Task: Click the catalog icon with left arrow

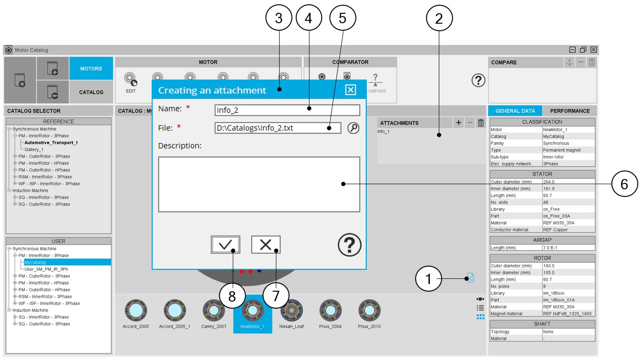Action: point(53,92)
